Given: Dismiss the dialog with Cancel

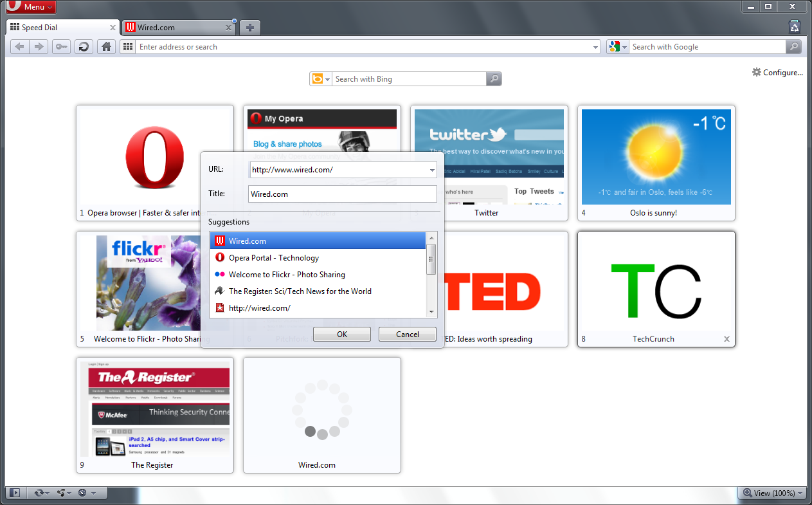Looking at the screenshot, I should [x=408, y=334].
